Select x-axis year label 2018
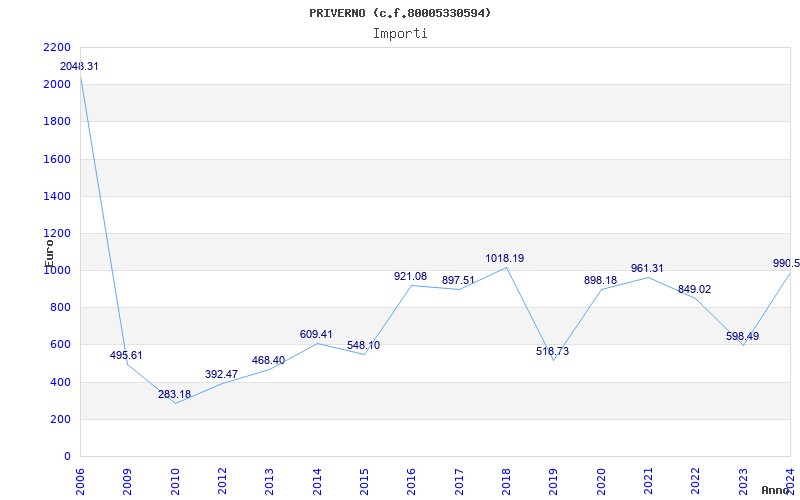Image resolution: width=800 pixels, height=500 pixels. click(506, 482)
